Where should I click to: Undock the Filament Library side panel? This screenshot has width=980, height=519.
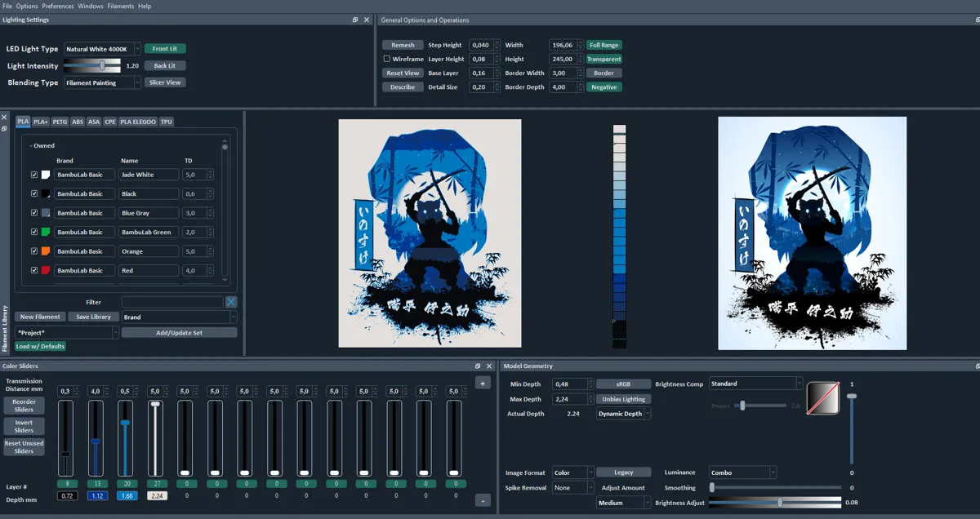[4, 128]
